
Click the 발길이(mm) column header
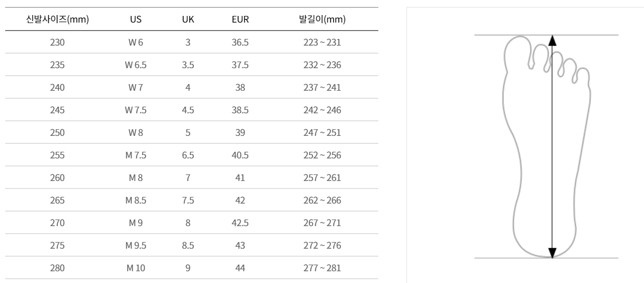pyautogui.click(x=322, y=20)
